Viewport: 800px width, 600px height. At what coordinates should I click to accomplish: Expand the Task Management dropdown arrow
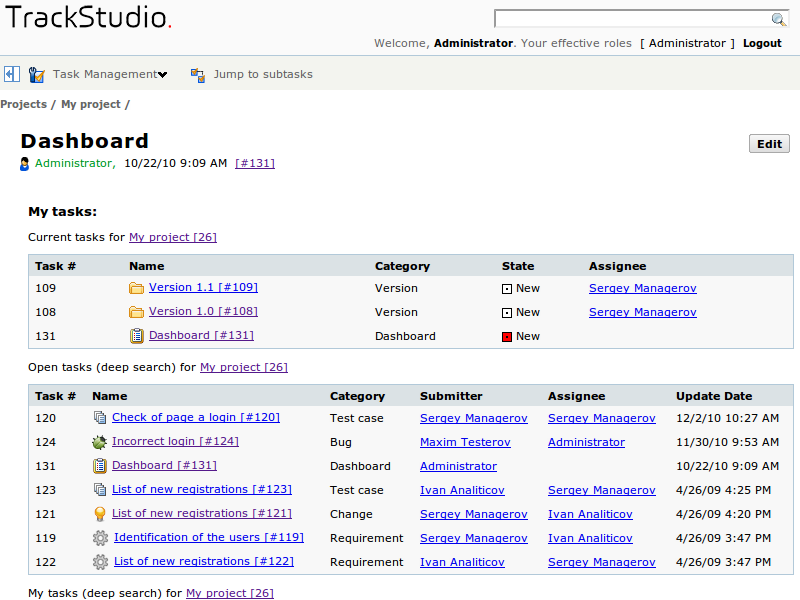(x=162, y=74)
